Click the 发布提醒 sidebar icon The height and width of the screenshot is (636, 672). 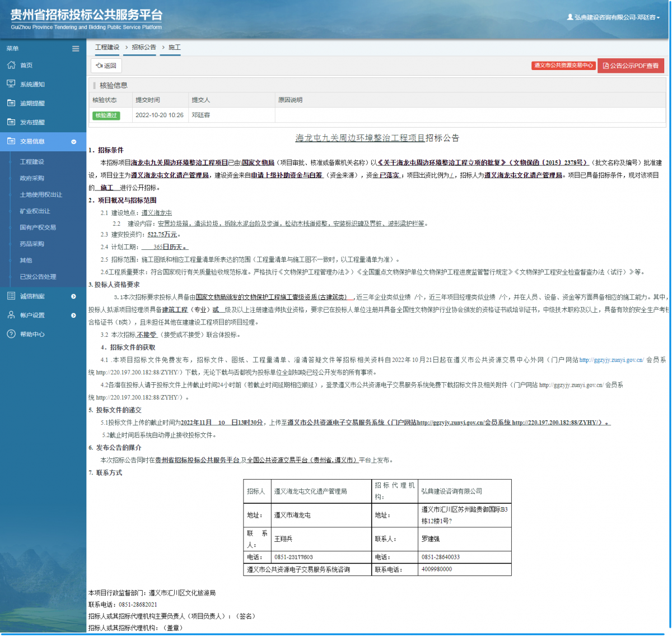[11, 122]
